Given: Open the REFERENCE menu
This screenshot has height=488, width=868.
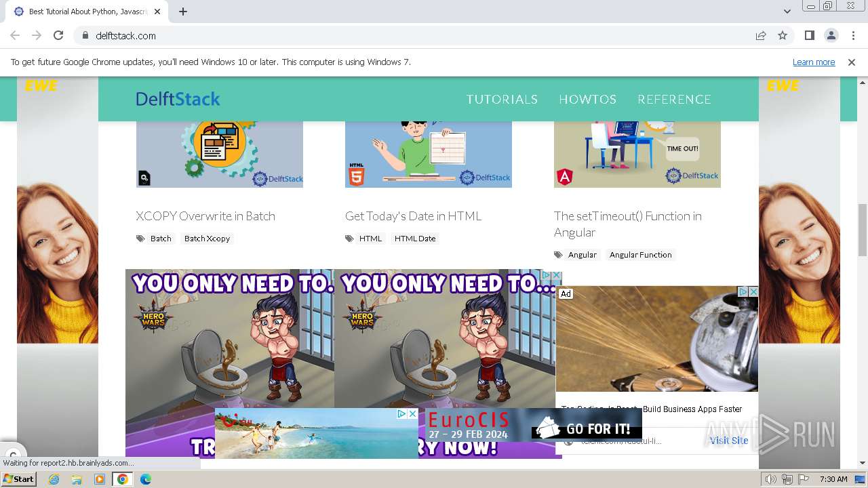Looking at the screenshot, I should click(x=674, y=99).
